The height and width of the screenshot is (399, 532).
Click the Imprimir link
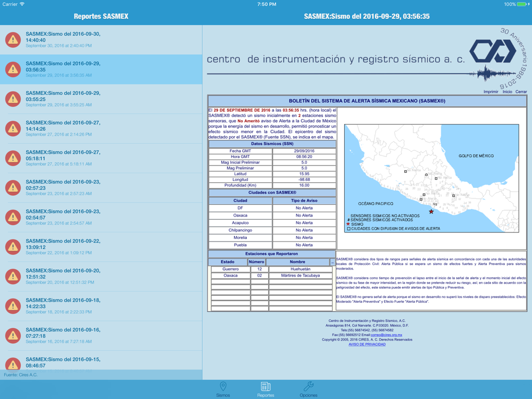(x=491, y=92)
